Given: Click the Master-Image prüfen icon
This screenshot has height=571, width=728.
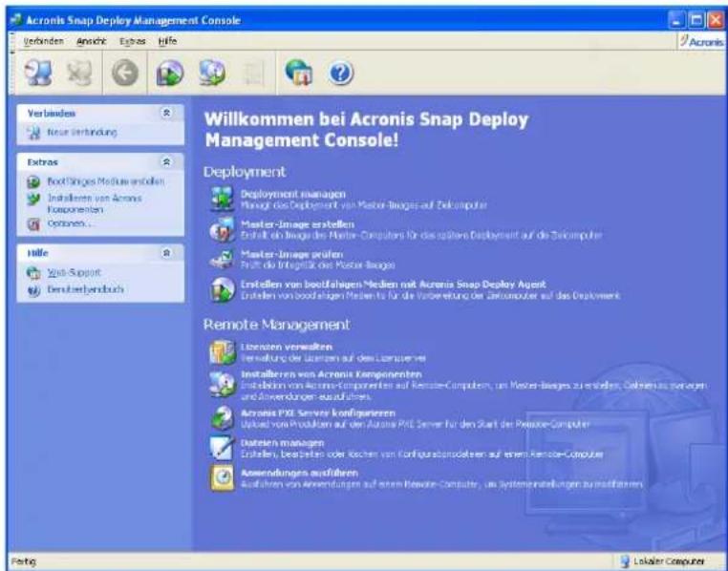Looking at the screenshot, I should tap(222, 260).
